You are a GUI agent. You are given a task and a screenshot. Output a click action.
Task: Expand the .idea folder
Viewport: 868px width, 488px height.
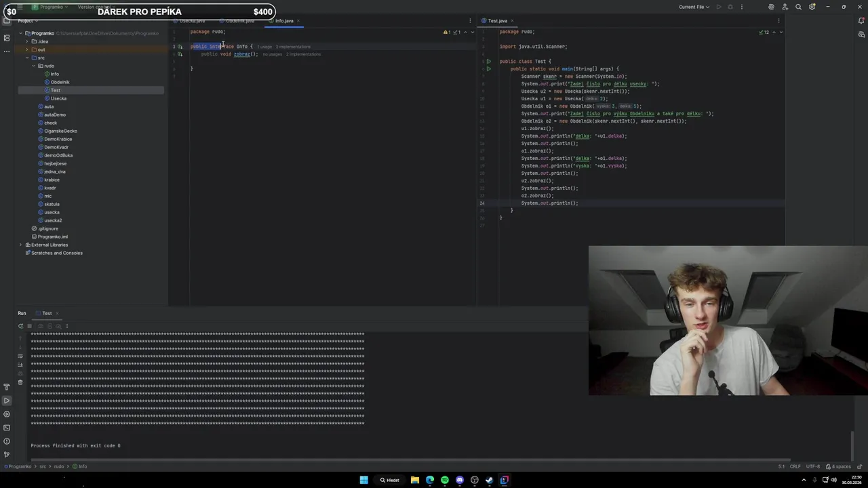pyautogui.click(x=26, y=41)
